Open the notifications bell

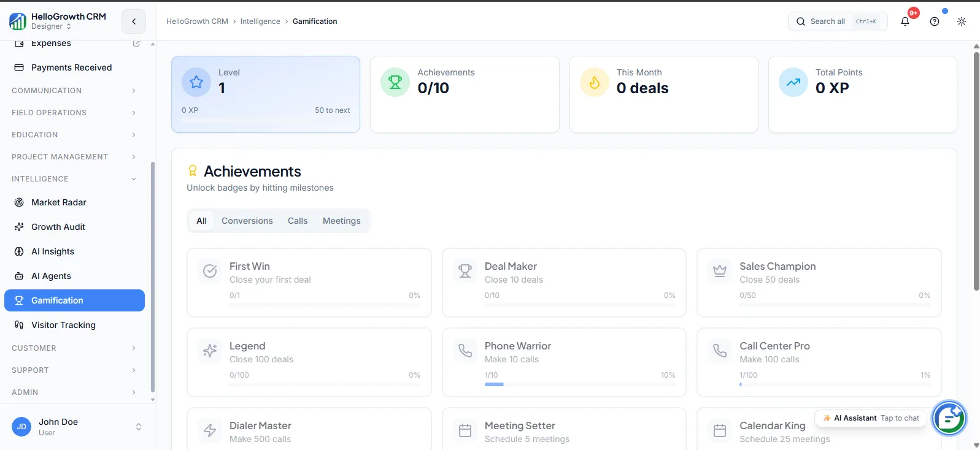pos(905,21)
